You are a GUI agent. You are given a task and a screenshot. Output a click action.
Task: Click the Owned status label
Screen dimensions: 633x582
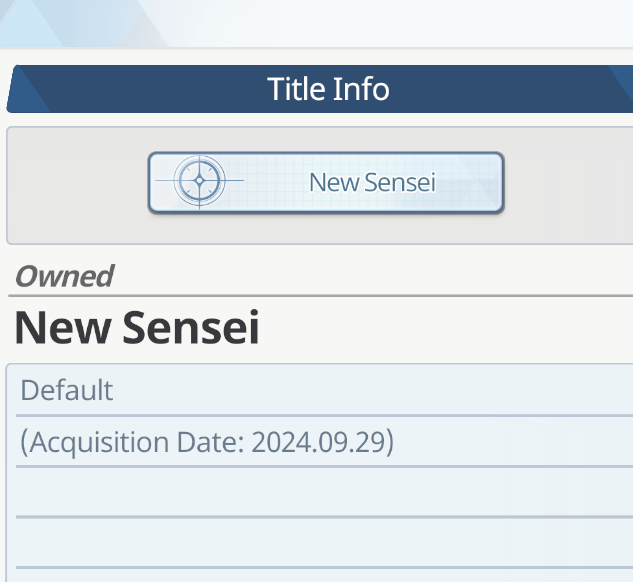coord(64,276)
